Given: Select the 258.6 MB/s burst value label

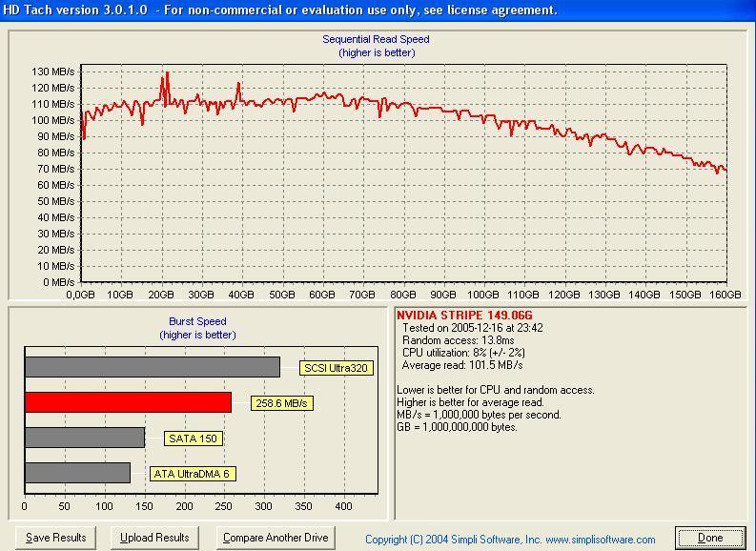Looking at the screenshot, I should click(x=282, y=403).
